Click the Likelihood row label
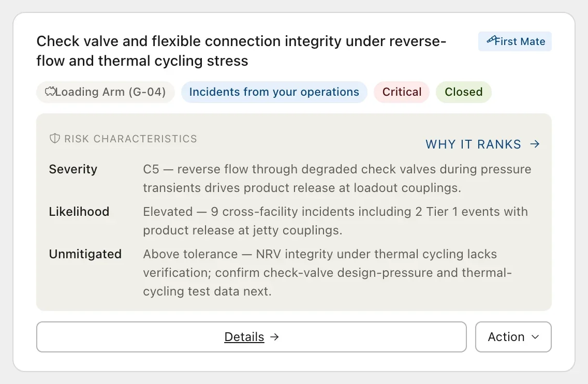The height and width of the screenshot is (384, 588). (x=79, y=212)
